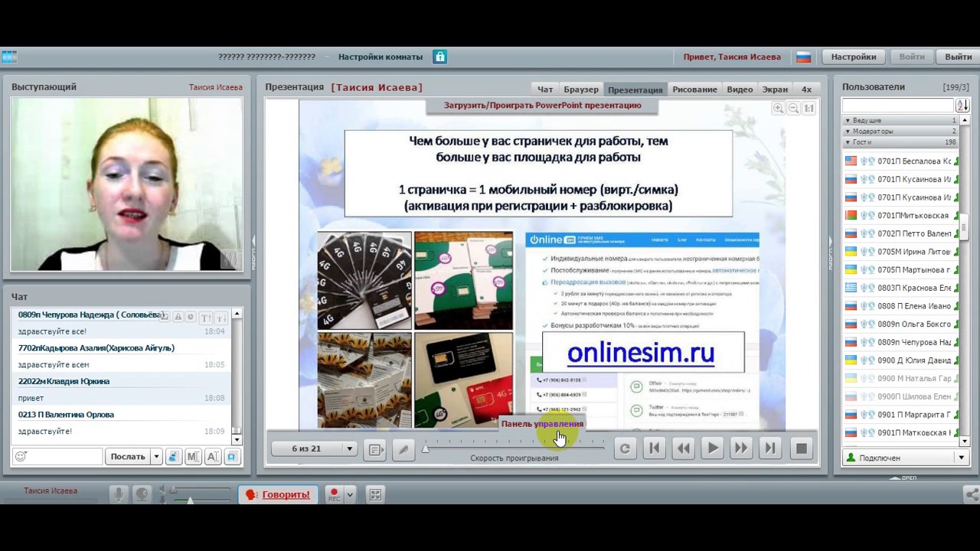
Task: Reset slide zoom to 1:1
Action: [x=808, y=109]
